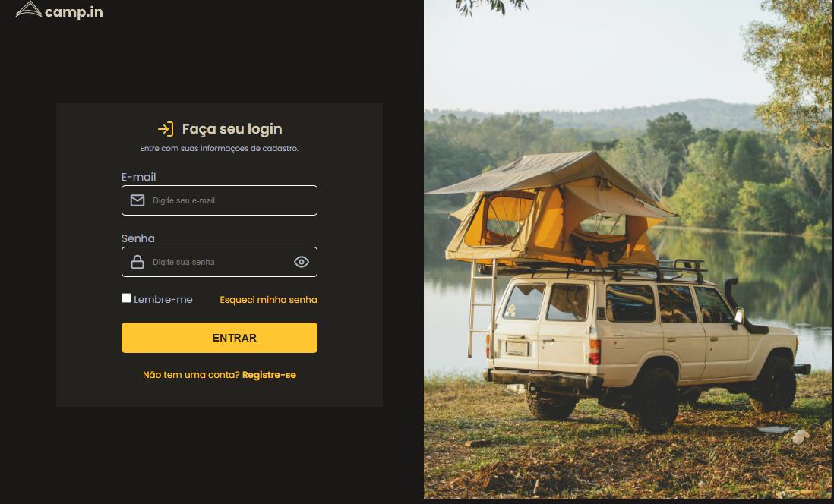This screenshot has width=834, height=504.
Task: Click the camp.in brand name text
Action: (x=74, y=11)
